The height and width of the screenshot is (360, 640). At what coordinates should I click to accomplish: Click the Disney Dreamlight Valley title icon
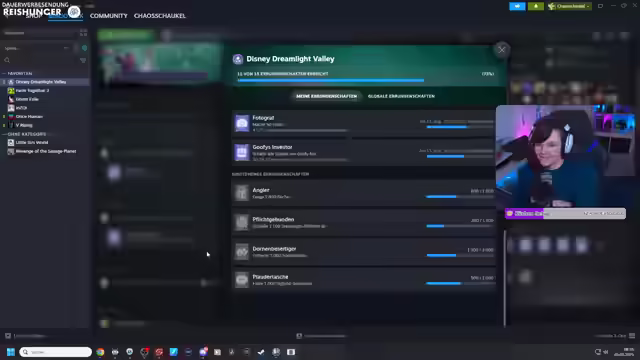click(x=238, y=59)
